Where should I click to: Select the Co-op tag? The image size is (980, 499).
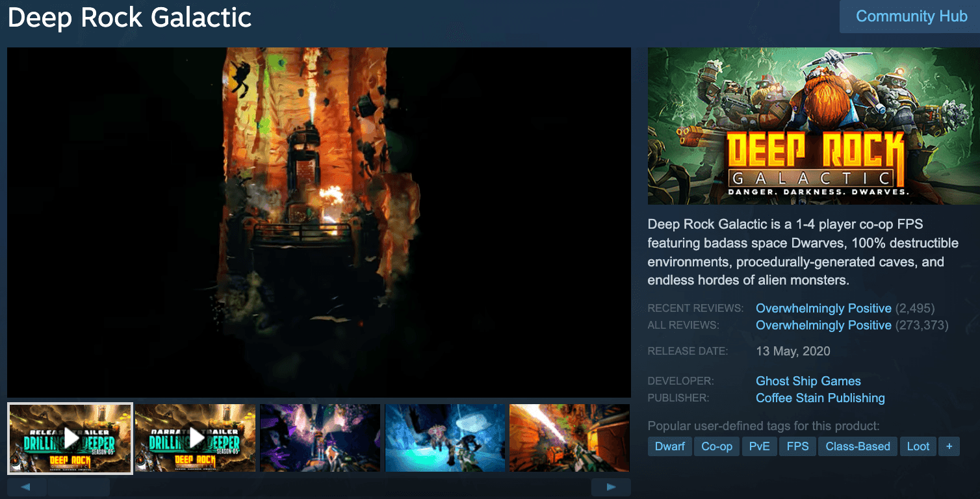[x=716, y=446]
